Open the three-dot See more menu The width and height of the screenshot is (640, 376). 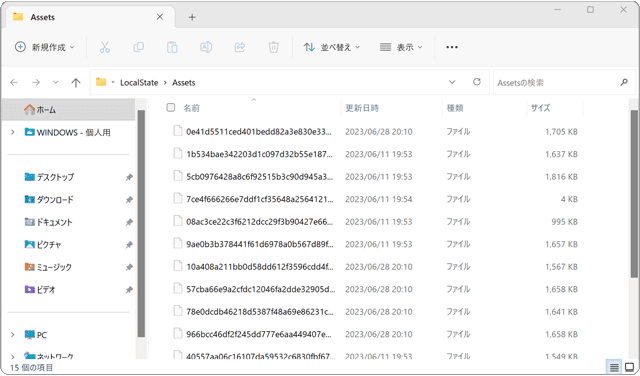(451, 47)
